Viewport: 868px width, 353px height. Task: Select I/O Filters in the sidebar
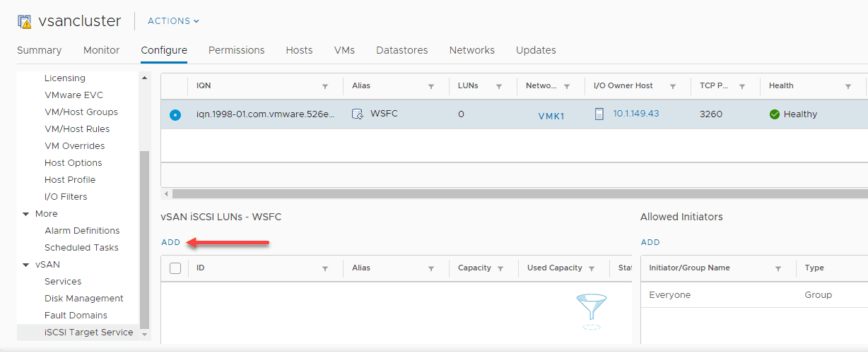[x=66, y=197]
